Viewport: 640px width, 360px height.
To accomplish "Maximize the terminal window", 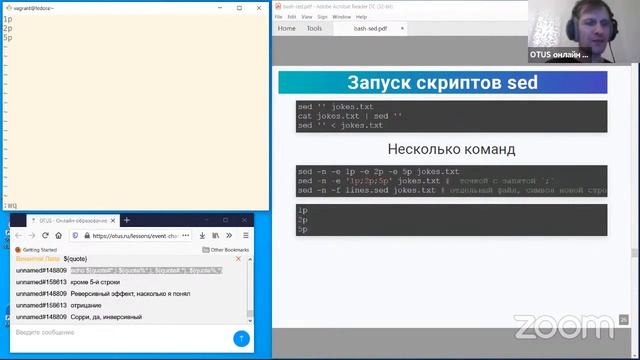I will pos(239,8).
